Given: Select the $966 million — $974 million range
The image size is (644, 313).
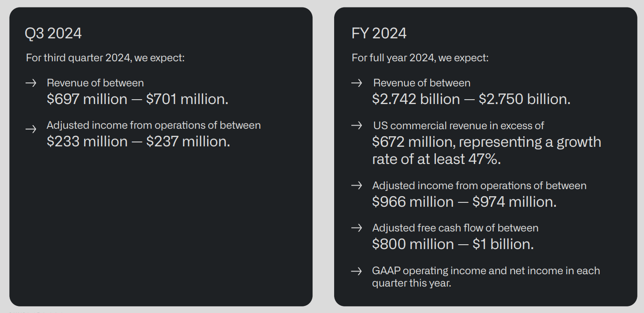Looking at the screenshot, I should (x=464, y=202).
